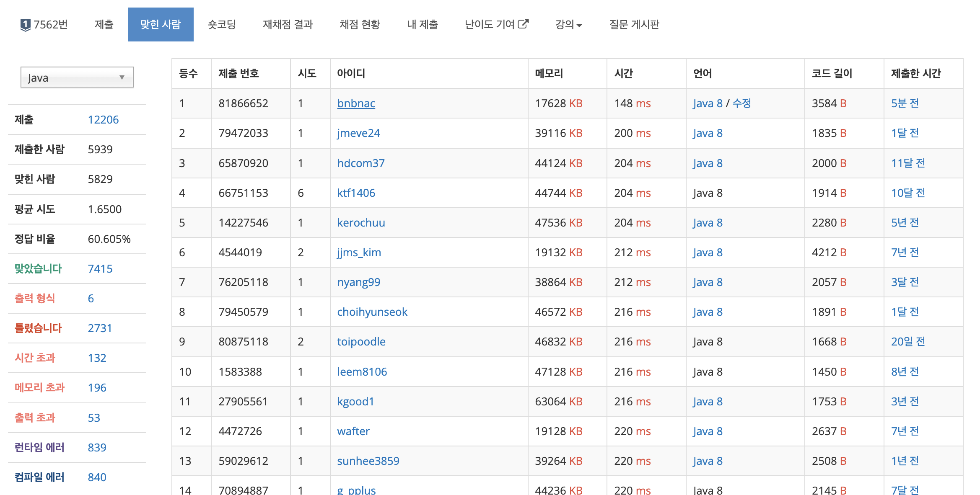Switch to the 내 제출 tab
This screenshot has width=980, height=495.
pos(423,24)
